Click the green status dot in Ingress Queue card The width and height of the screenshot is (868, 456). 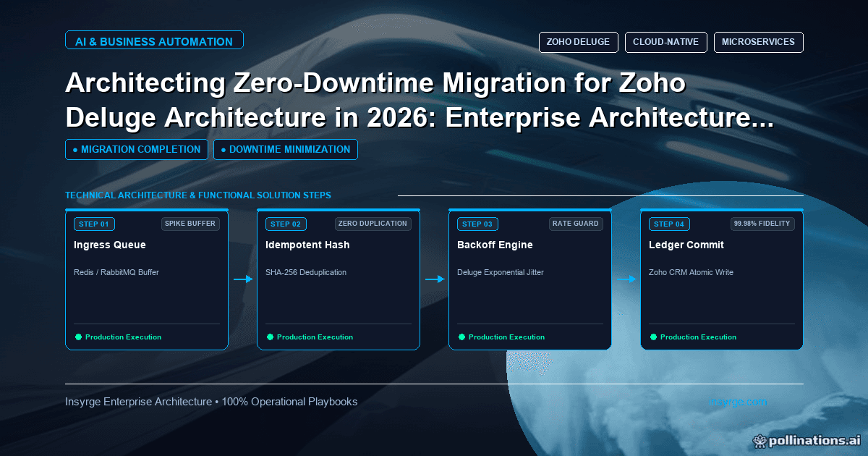click(78, 337)
